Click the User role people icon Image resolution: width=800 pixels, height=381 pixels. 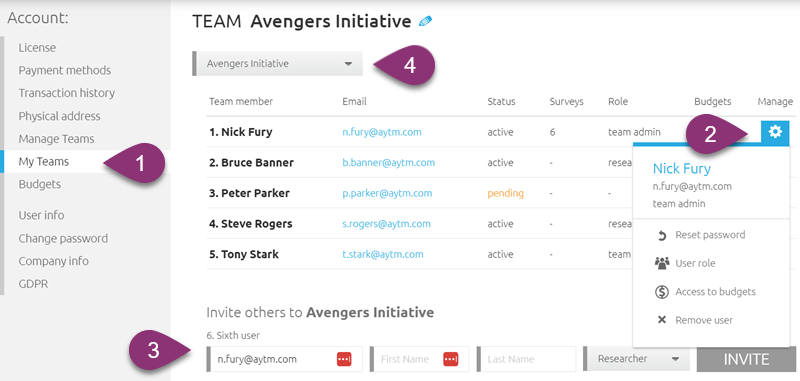(x=662, y=263)
